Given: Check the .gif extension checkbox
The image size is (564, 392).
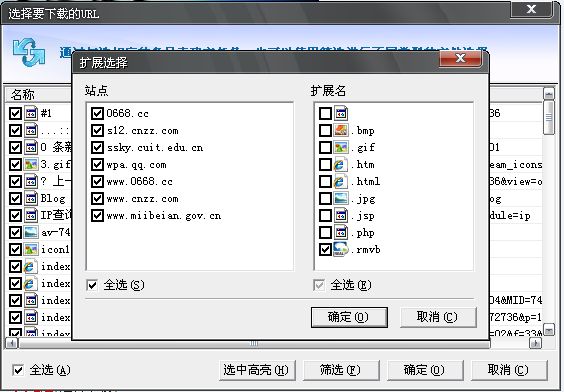Looking at the screenshot, I should click(326, 147).
